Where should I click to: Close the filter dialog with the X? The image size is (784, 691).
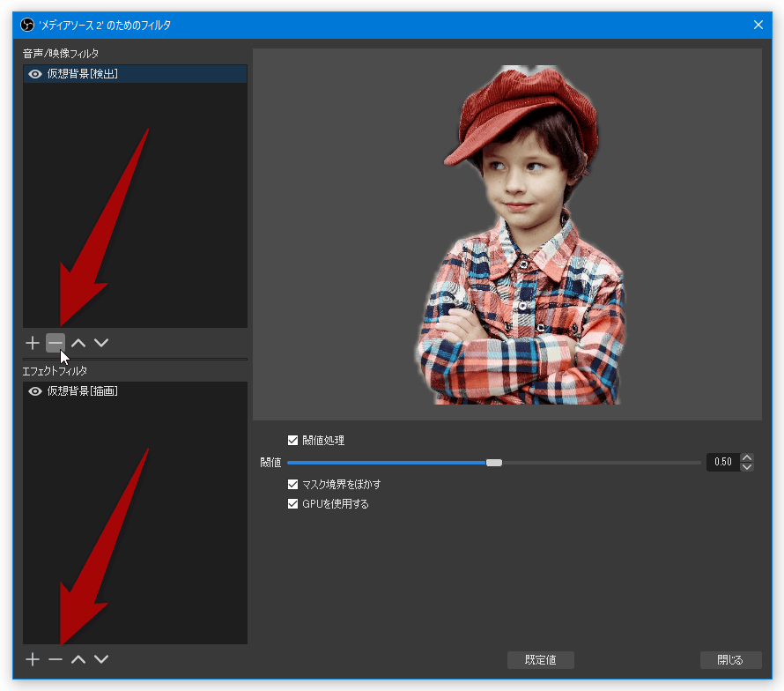(758, 25)
